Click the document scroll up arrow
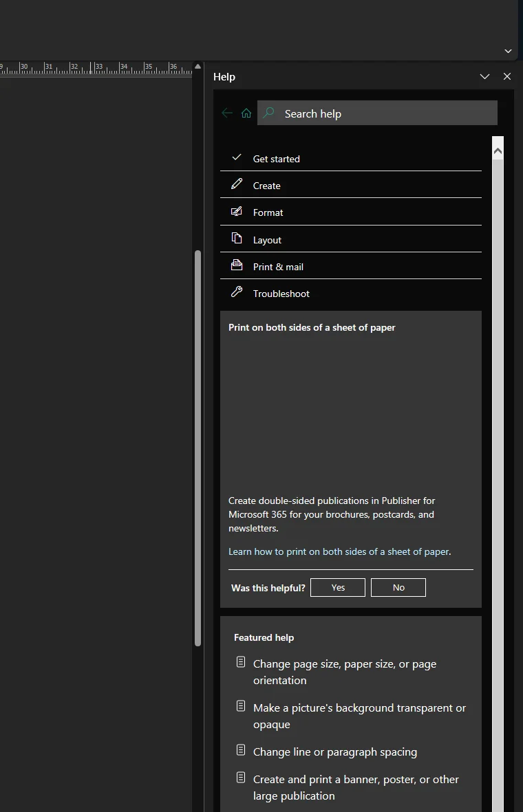Viewport: 523px width, 812px height. tap(198, 66)
